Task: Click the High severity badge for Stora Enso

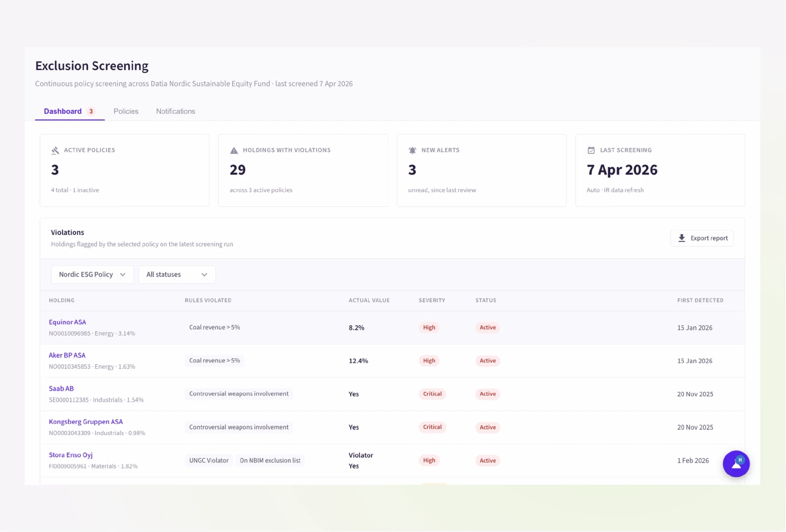Action: (x=429, y=460)
